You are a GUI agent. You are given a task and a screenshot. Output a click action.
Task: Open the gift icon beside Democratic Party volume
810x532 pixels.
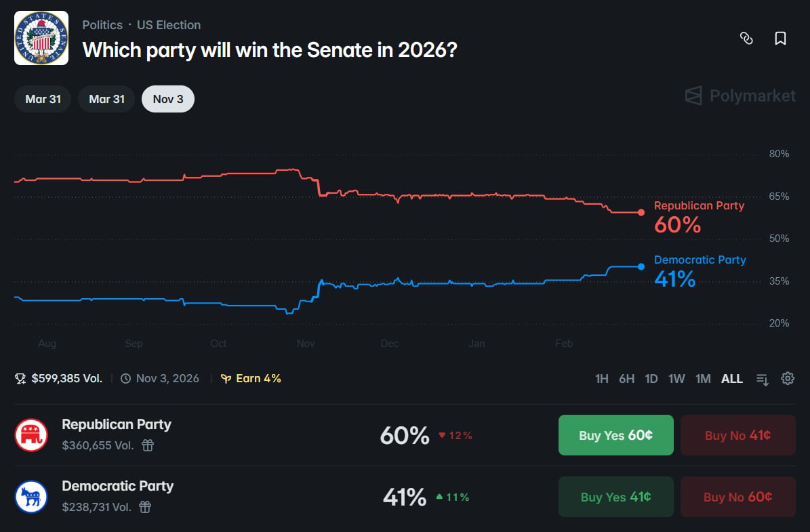pos(145,508)
